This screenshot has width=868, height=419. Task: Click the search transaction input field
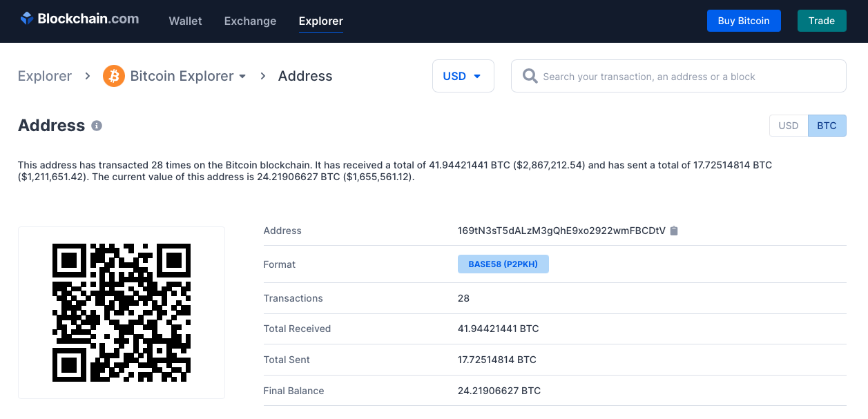coord(678,76)
